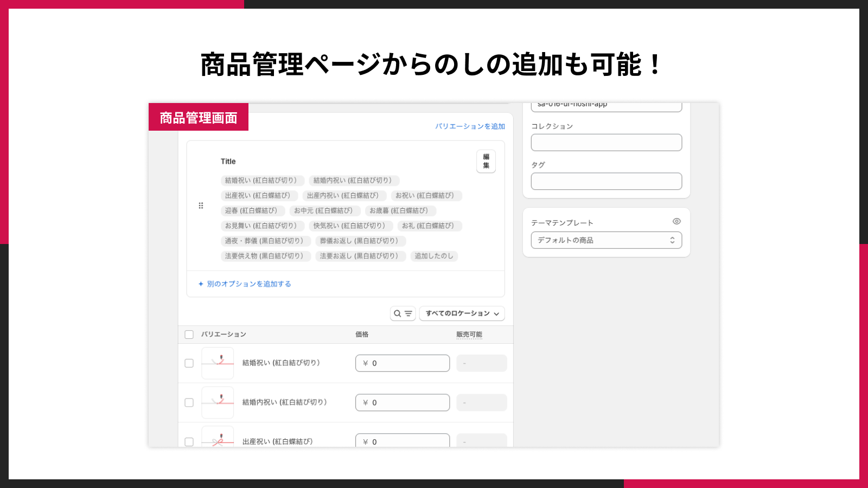Click the plus icon to add another option
Image resolution: width=868 pixels, height=488 pixels.
coord(201,284)
